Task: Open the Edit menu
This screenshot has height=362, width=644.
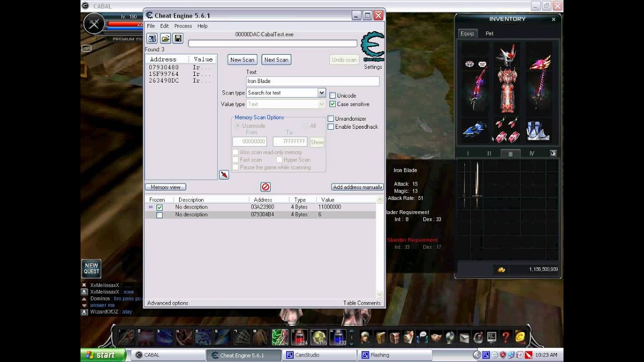Action: click(x=165, y=26)
